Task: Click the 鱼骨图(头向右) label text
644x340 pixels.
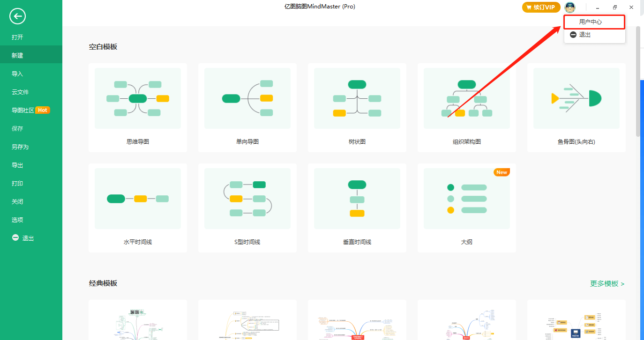Action: pos(577,141)
